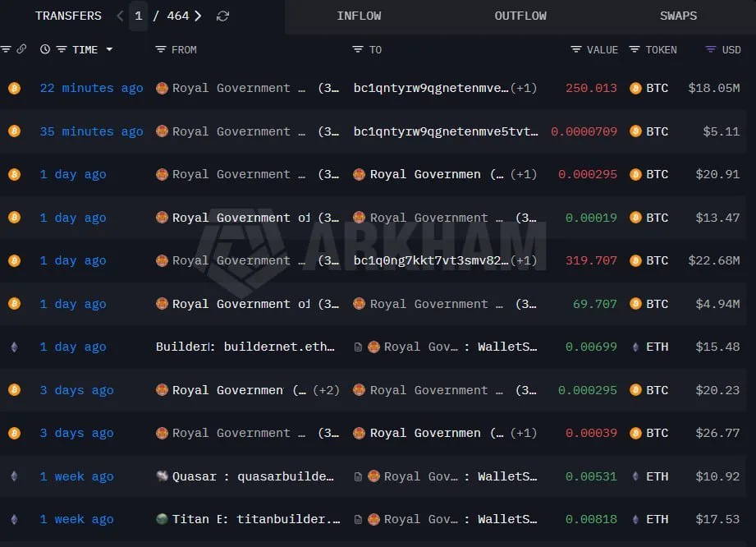Click the value 250.013
756x547 pixels.
point(591,88)
